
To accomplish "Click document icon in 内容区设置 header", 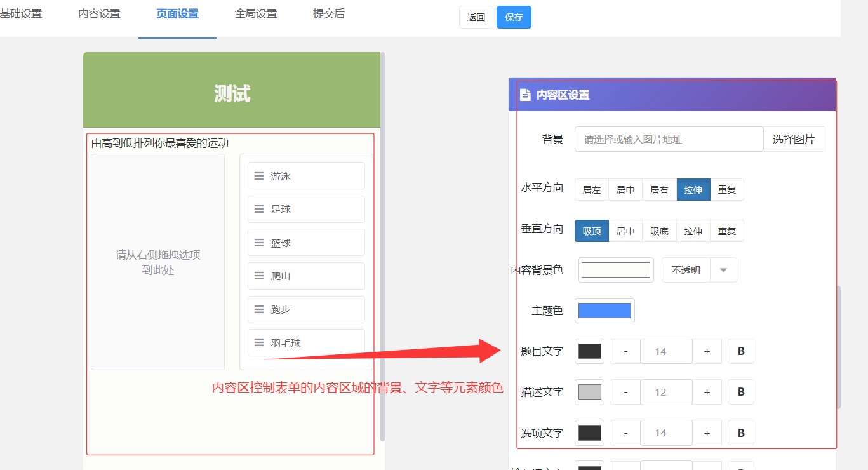I will pos(525,95).
